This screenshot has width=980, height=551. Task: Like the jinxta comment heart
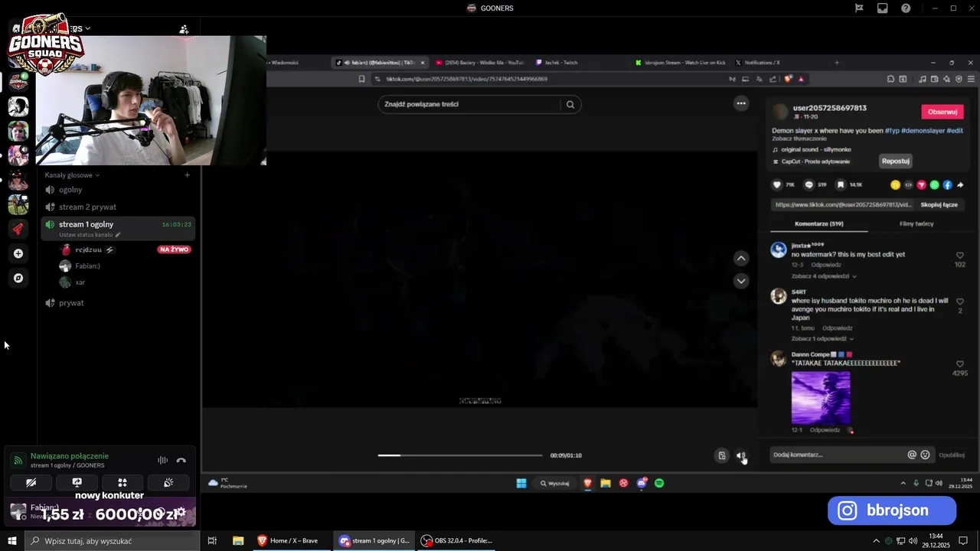click(x=960, y=256)
